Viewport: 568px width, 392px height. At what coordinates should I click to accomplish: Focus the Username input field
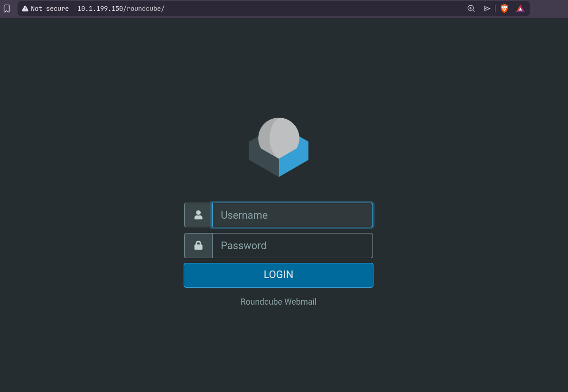[292, 215]
